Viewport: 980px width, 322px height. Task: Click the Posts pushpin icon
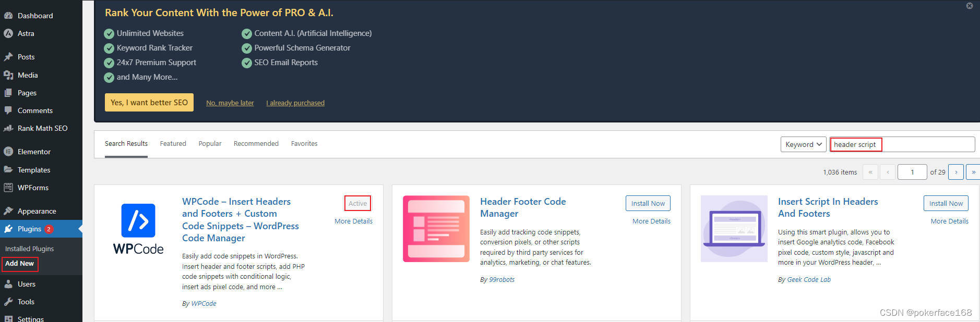click(8, 57)
